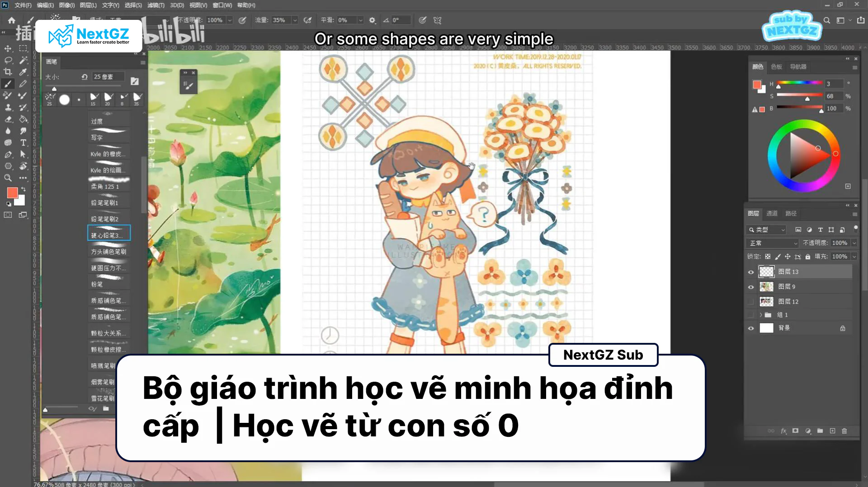Viewport: 868px width, 487px height.
Task: Click the add layer mask icon
Action: [x=795, y=431]
